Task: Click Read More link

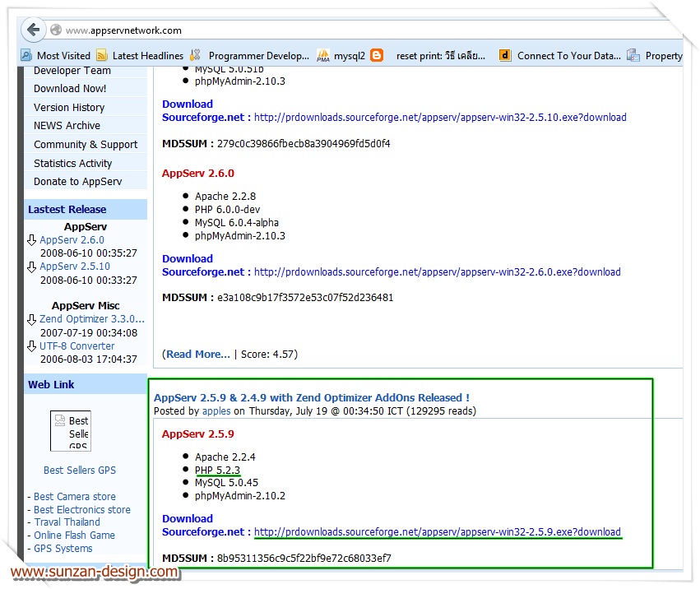Action: pyautogui.click(x=198, y=354)
